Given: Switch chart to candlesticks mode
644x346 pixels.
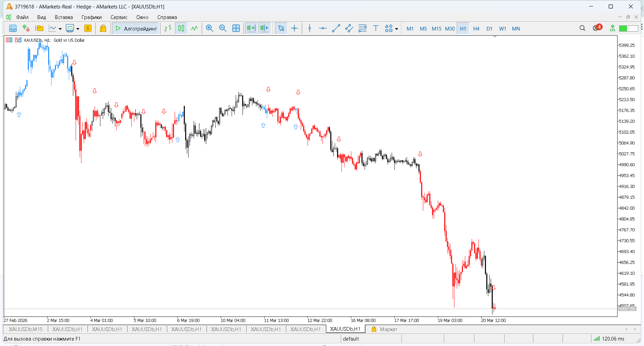Looking at the screenshot, I should [181, 28].
